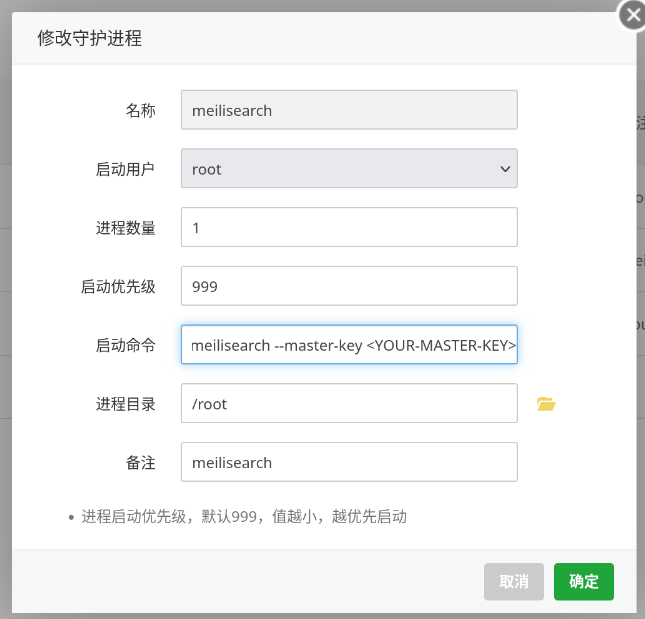The image size is (645, 619).
Task: Select the 启动优先级 field showing 999
Action: tap(349, 286)
